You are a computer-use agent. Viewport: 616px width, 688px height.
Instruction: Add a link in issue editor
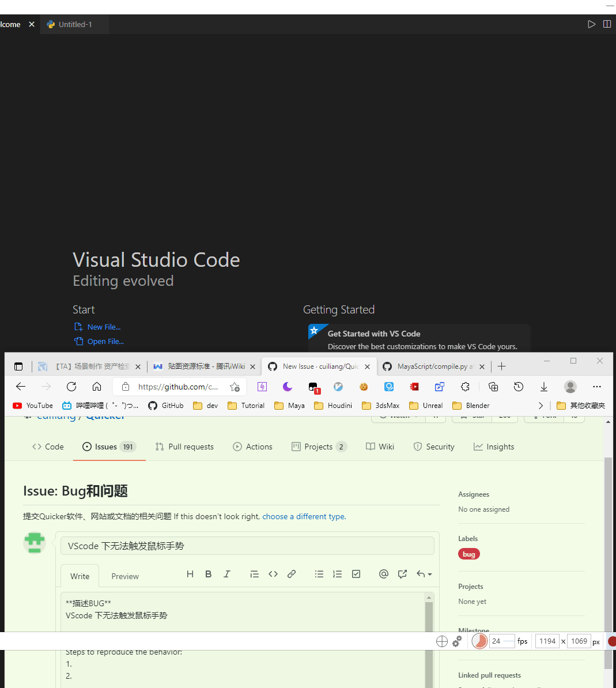tap(292, 574)
